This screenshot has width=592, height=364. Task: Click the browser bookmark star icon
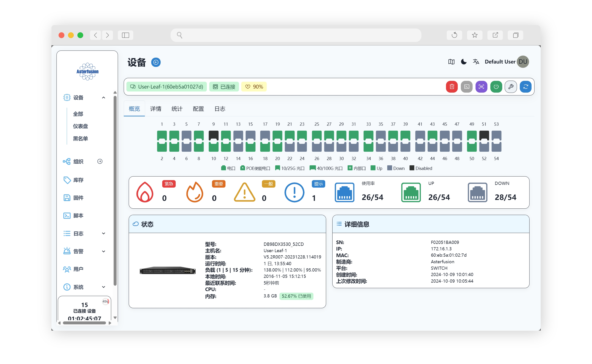(475, 35)
